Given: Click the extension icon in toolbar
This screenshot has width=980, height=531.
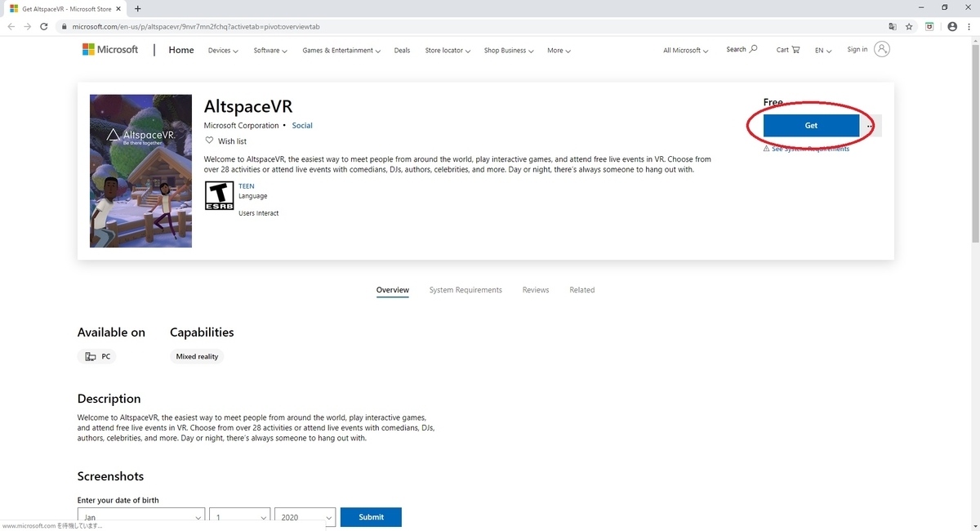Looking at the screenshot, I should pos(929,26).
